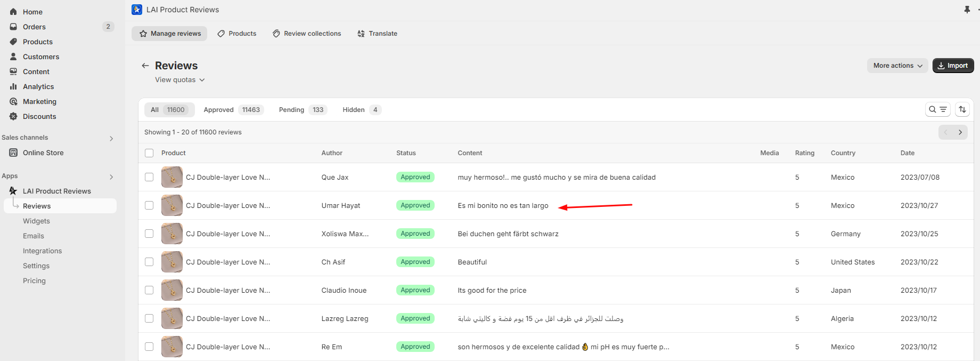Open the product thumbnail in the Re Em row
This screenshot has width=980, height=361.
[x=172, y=347]
